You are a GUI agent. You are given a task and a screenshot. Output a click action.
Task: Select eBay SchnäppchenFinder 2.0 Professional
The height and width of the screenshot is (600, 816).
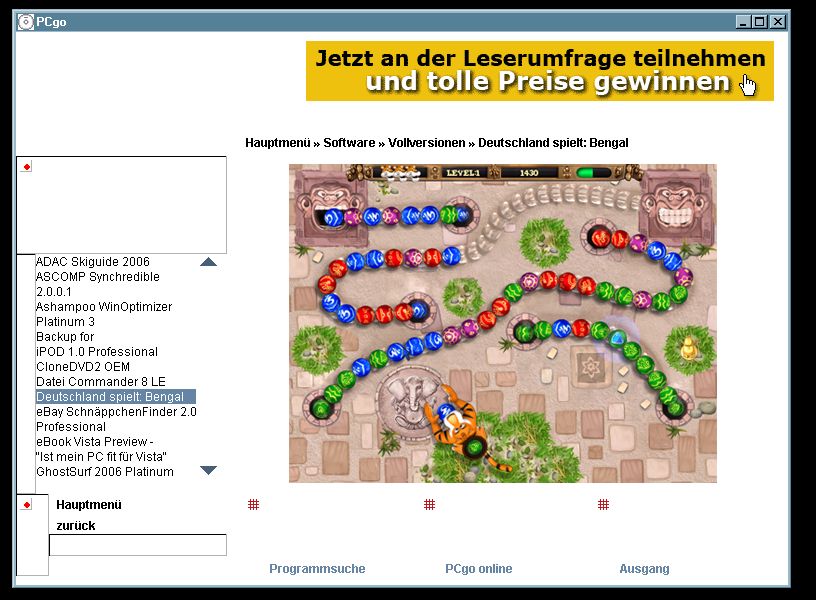(x=116, y=419)
